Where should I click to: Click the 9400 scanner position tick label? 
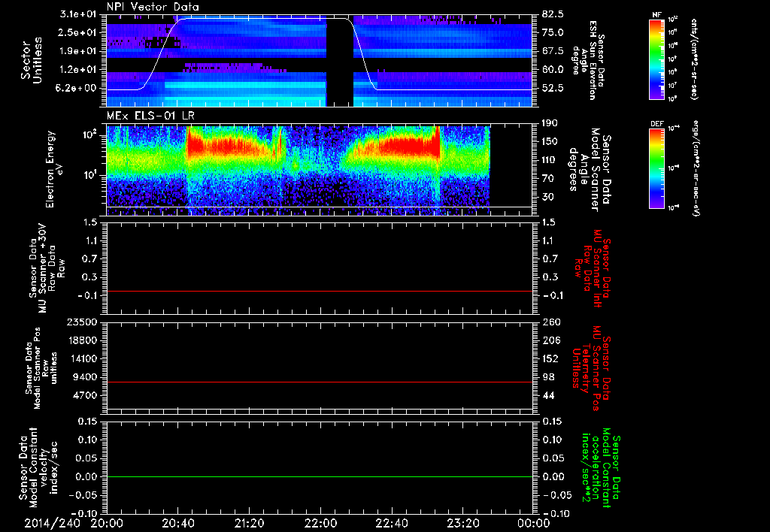click(86, 377)
